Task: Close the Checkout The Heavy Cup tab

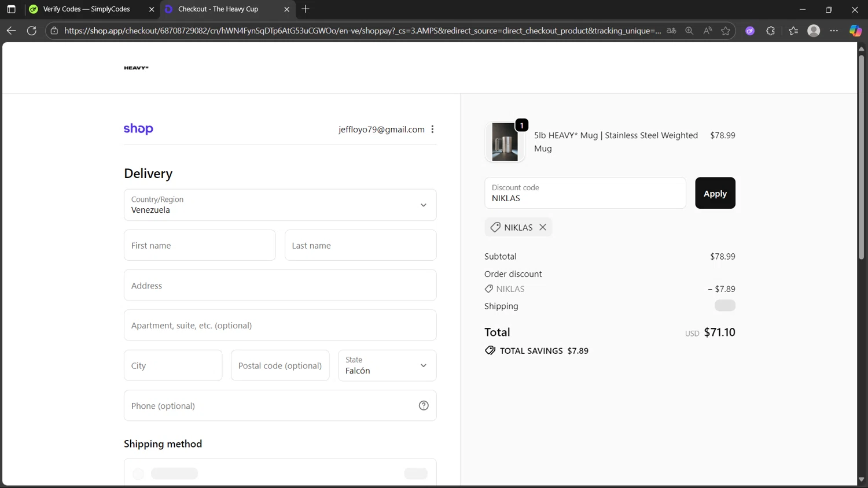Action: pos(286,9)
